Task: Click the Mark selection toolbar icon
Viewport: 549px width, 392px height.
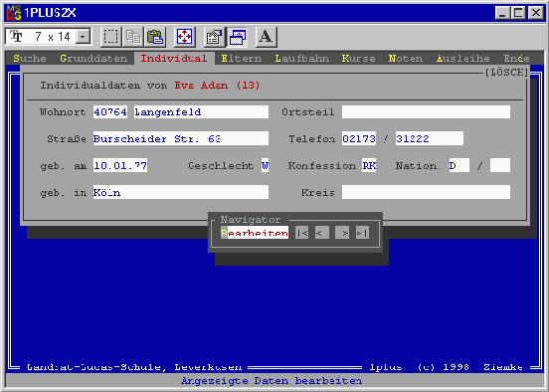Action: 110,37
